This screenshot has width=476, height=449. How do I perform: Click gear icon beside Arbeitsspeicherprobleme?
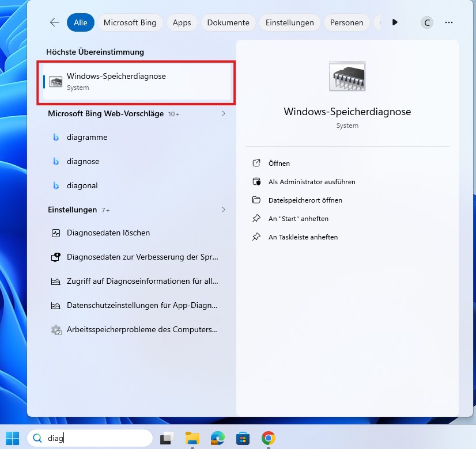pyautogui.click(x=56, y=330)
